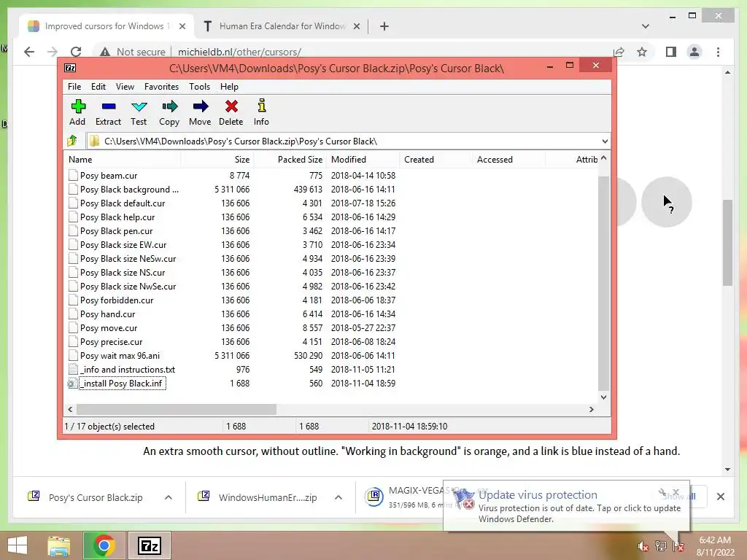This screenshot has width=747, height=560.
Task: Select Posy beam.cur file
Action: coord(109,175)
